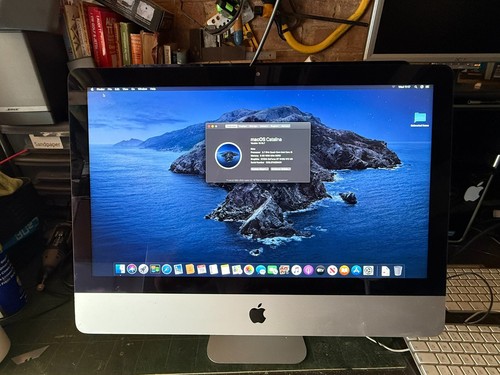Open Books orange icon in dock
Image resolution: width=500 pixels, height=375 pixels.
coord(344,269)
